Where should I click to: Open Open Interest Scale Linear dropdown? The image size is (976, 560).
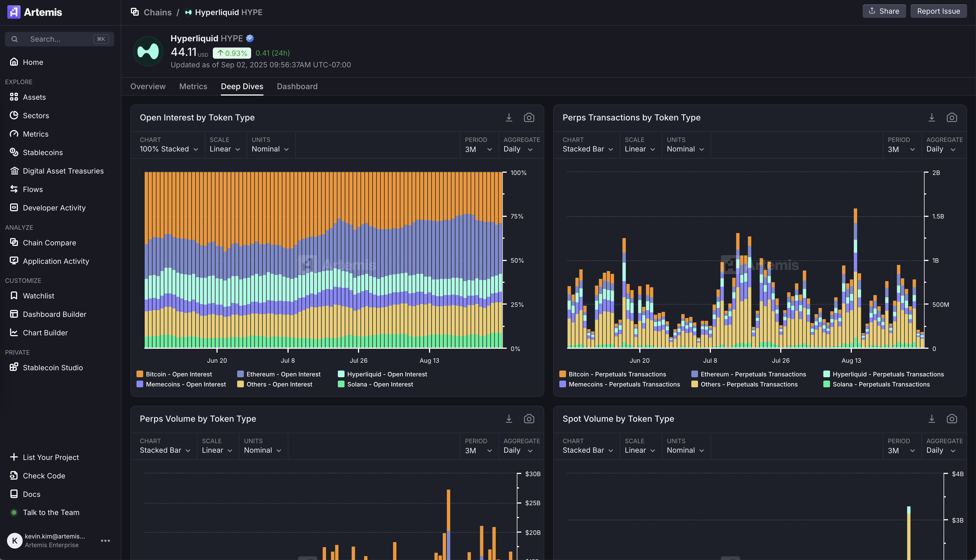pyautogui.click(x=225, y=149)
